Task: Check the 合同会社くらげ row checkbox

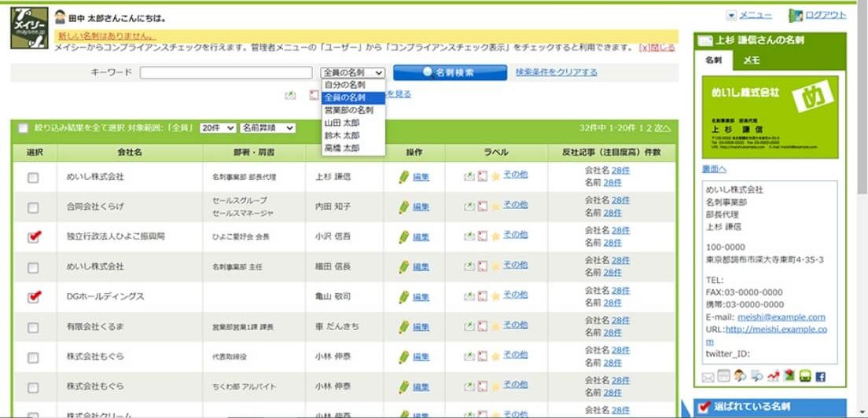Action: 33,207
